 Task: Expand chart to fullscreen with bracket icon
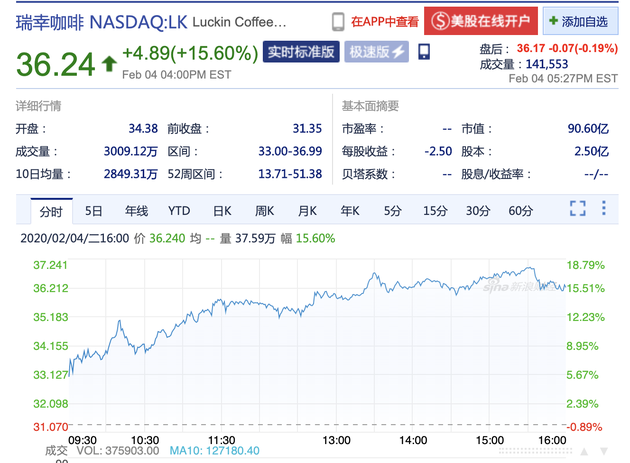[578, 208]
